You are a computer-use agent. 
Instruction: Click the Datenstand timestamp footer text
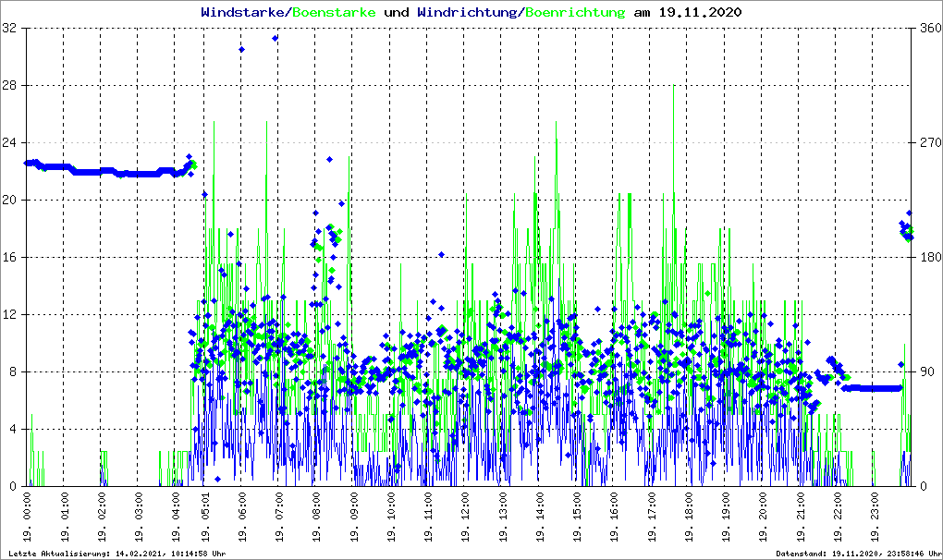click(856, 554)
